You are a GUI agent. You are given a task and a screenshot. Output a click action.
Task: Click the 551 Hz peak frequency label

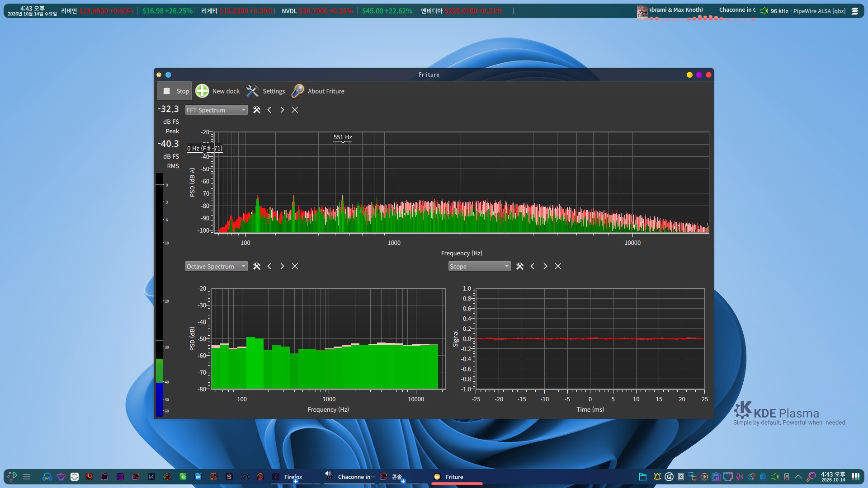coord(343,137)
